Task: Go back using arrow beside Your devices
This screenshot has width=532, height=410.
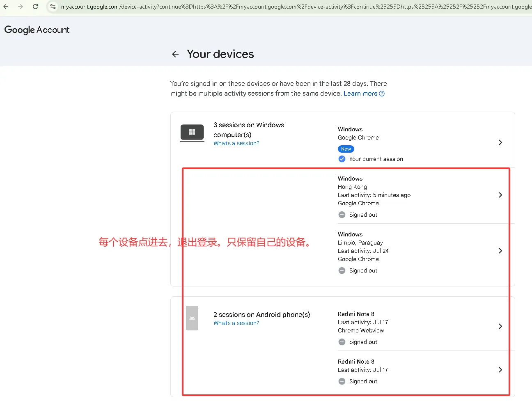Action: pos(175,54)
